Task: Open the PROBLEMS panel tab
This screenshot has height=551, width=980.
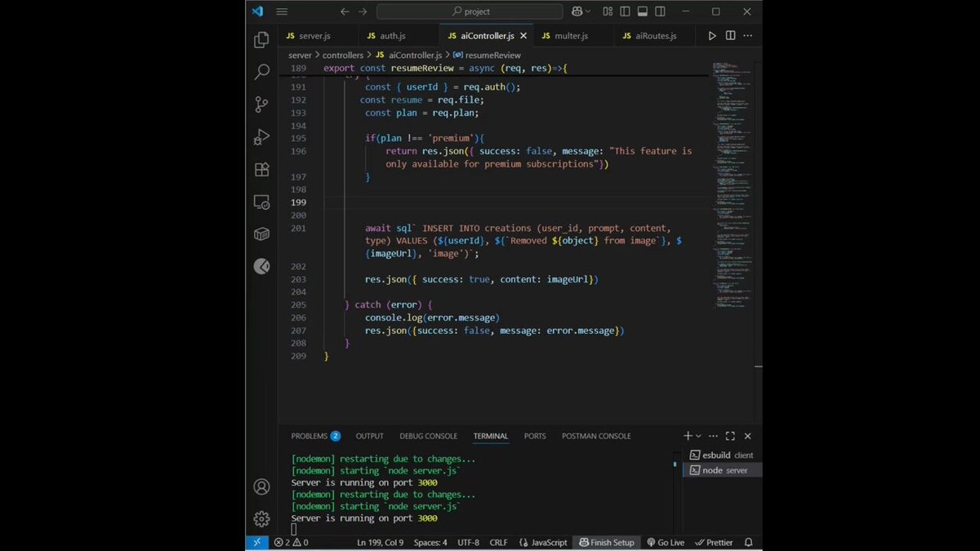Action: [x=315, y=436]
